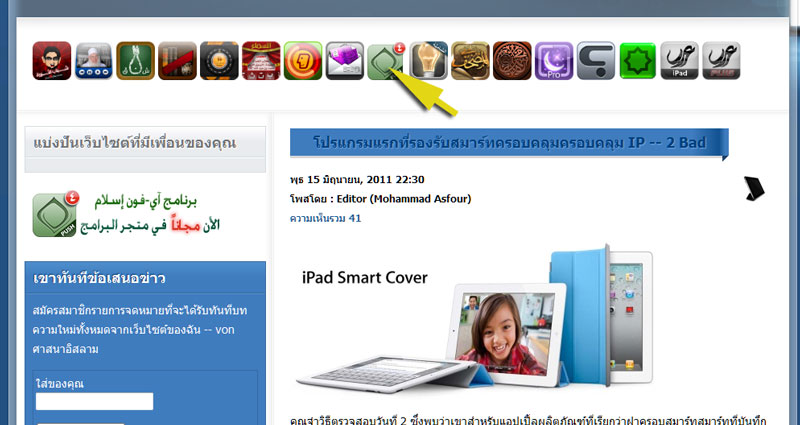Open the purple envelope messaging app icon
The height and width of the screenshot is (425, 800).
pyautogui.click(x=345, y=61)
